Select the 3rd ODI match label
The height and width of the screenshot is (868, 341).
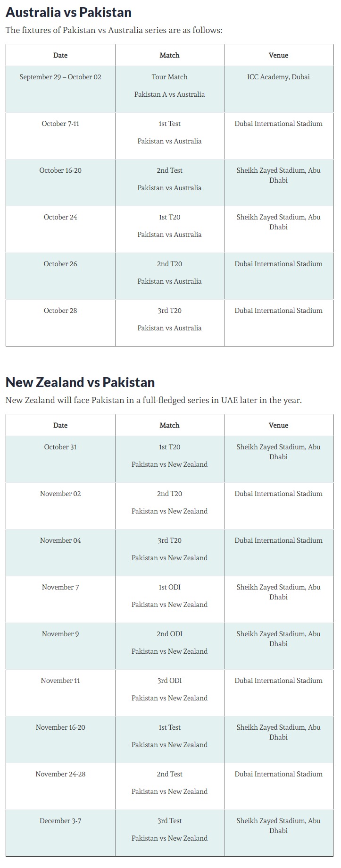169,681
